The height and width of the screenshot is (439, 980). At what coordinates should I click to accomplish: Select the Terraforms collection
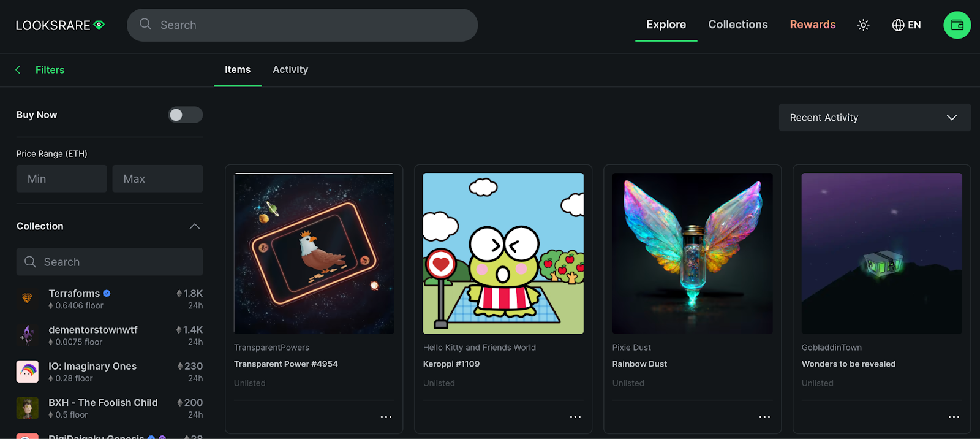tap(110, 299)
